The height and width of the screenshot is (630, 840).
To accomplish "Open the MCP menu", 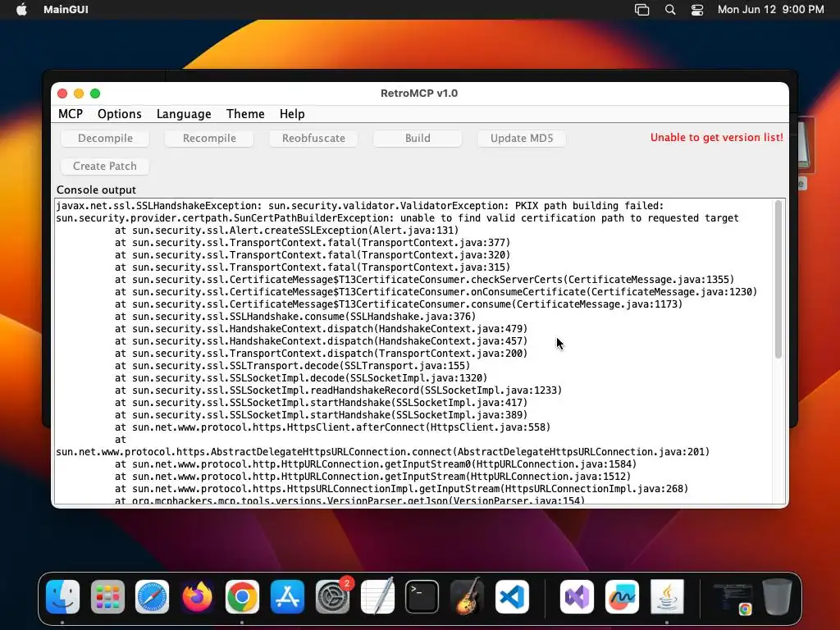I will pos(71,113).
